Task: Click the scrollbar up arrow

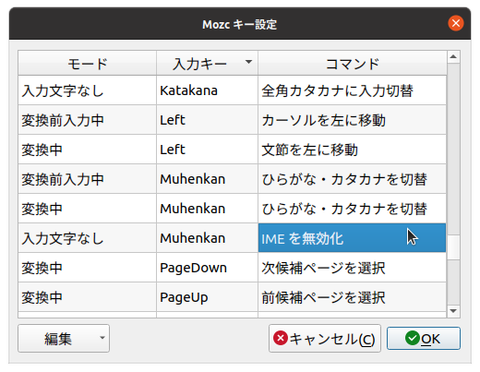Action: [453, 57]
